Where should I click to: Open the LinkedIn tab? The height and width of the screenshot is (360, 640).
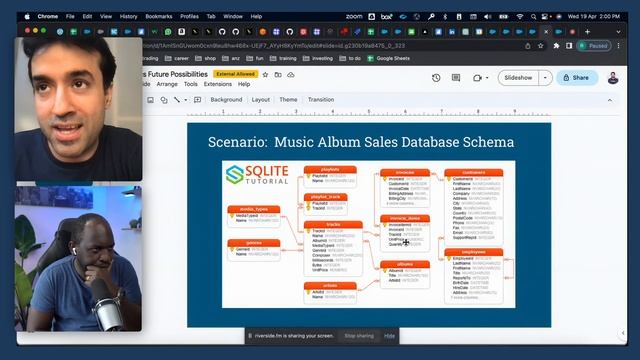[x=452, y=31]
